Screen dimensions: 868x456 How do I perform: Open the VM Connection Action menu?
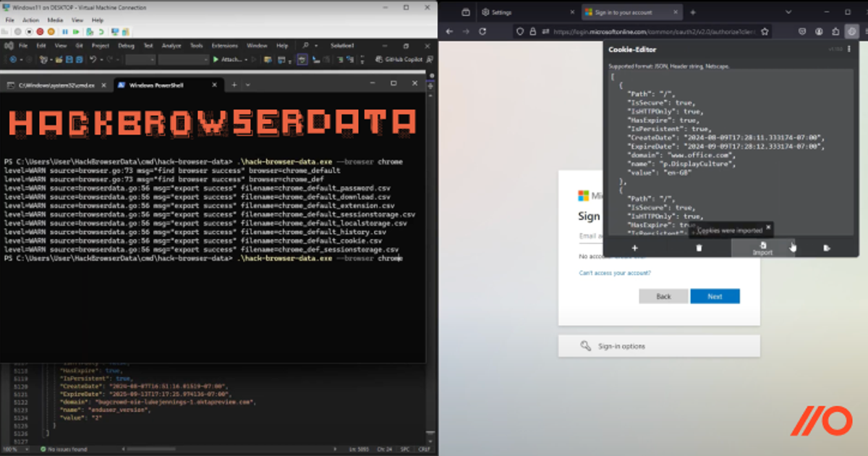click(30, 20)
